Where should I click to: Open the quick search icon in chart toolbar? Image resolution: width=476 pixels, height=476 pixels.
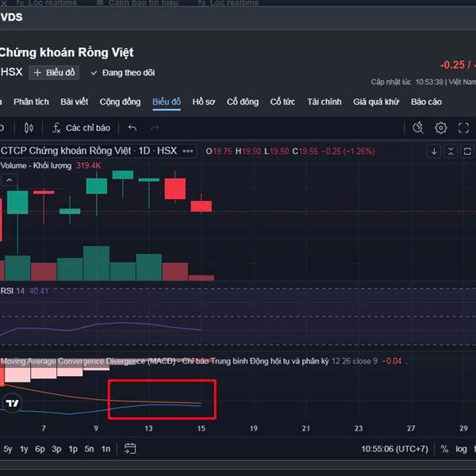coord(418,128)
